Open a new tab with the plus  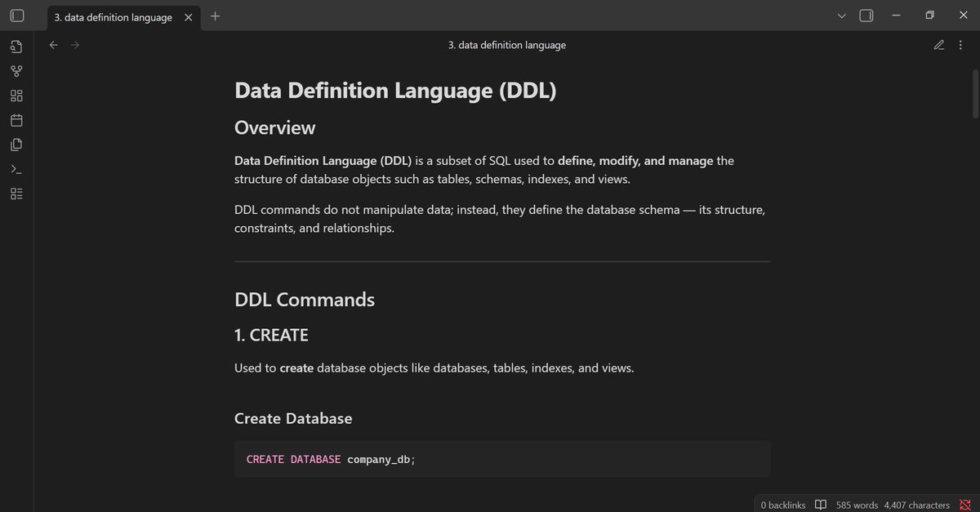[x=216, y=16]
